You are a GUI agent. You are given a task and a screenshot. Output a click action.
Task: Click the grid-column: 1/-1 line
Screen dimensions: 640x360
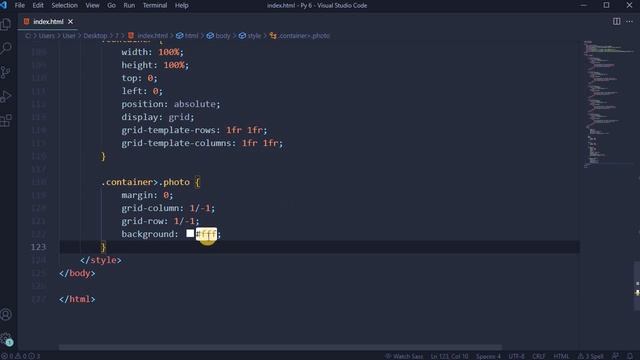tap(168, 208)
